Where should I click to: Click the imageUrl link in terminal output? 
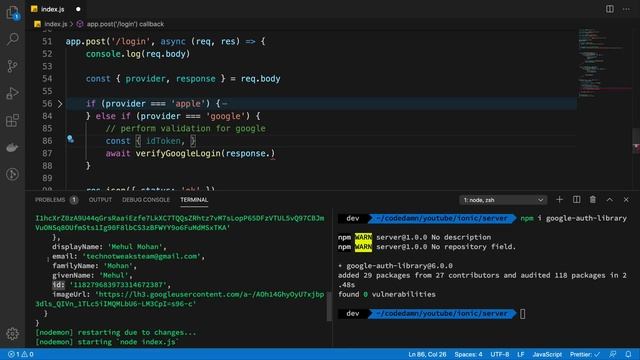[x=180, y=299]
